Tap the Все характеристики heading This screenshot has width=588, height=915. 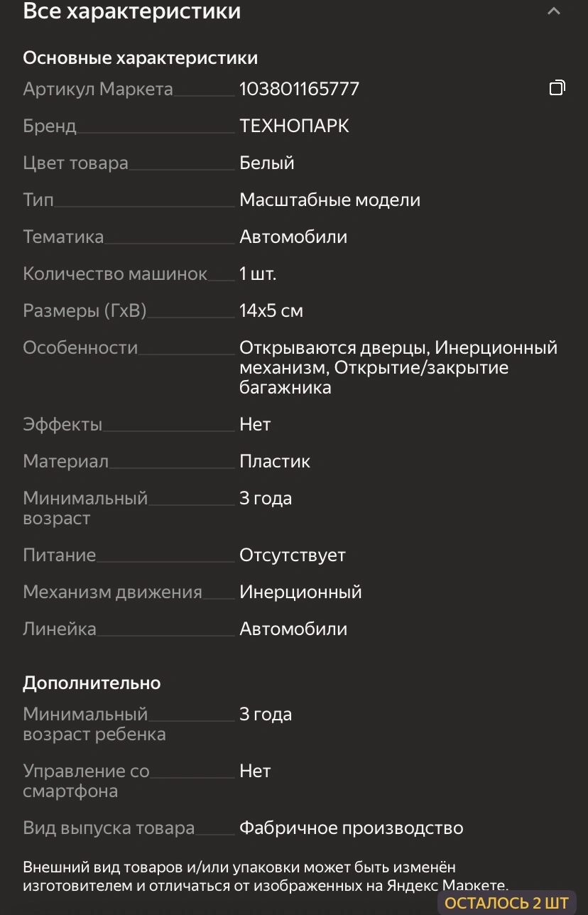point(132,11)
